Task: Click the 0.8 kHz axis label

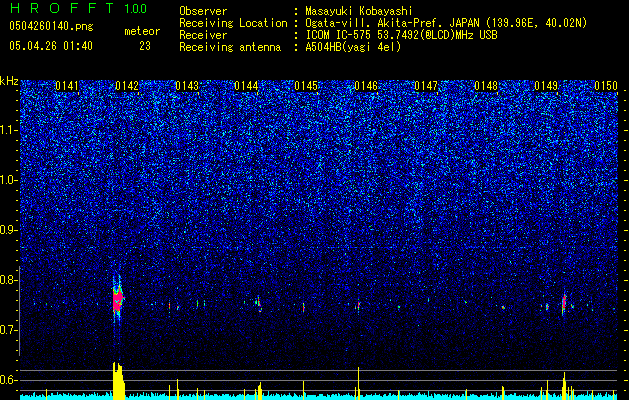Action: pyautogui.click(x=9, y=280)
